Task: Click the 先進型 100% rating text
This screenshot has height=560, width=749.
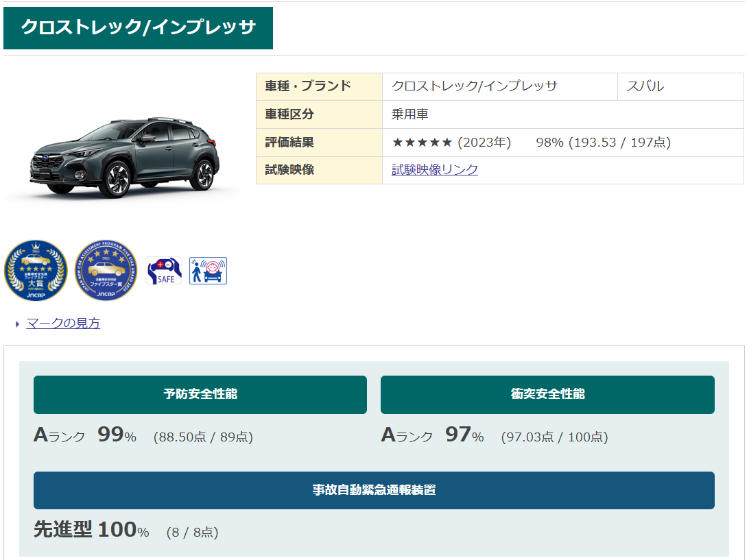Action: pyautogui.click(x=91, y=529)
